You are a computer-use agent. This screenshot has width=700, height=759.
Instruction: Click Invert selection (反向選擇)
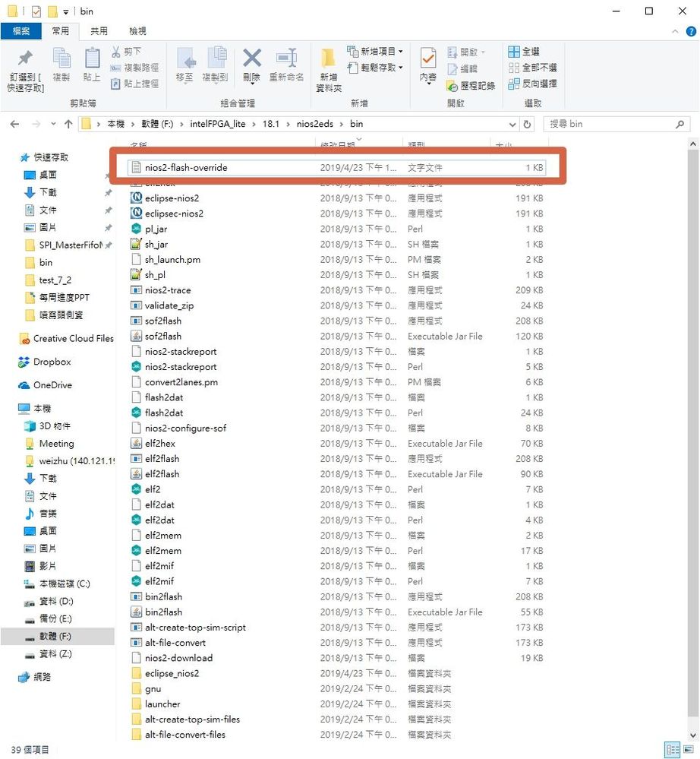click(x=533, y=84)
